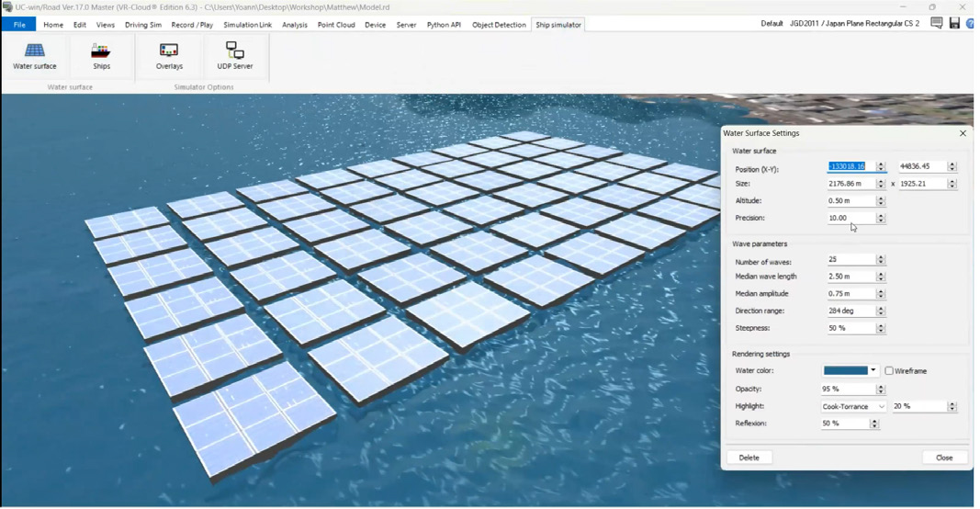Click the Water surface ribbon icon
Viewport: 980px width, 509px height.
click(35, 56)
